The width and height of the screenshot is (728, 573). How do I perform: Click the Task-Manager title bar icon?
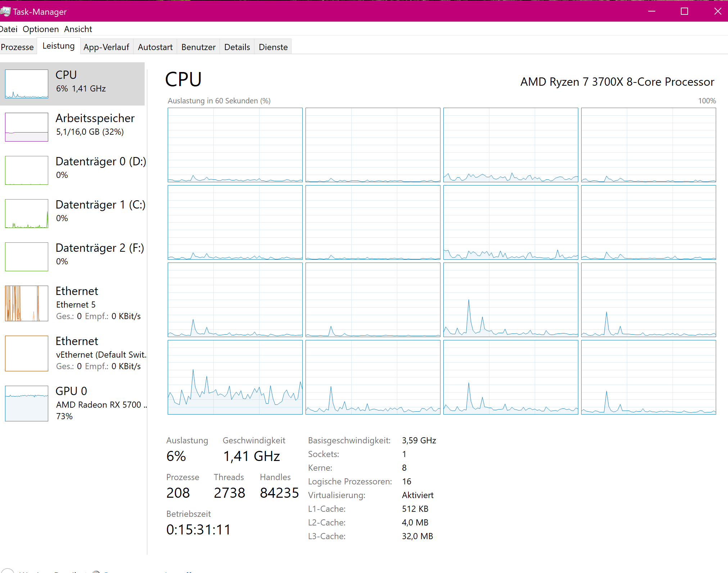6,11
